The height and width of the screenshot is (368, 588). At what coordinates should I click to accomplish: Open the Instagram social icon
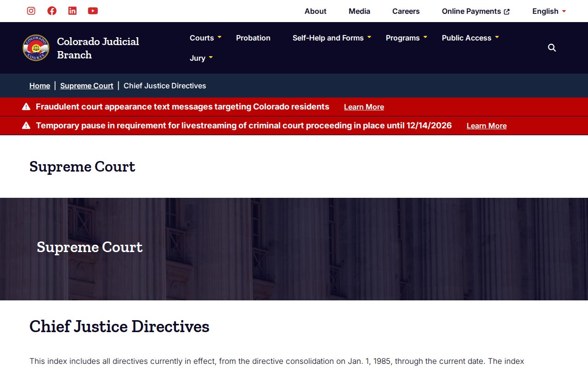coord(31,11)
